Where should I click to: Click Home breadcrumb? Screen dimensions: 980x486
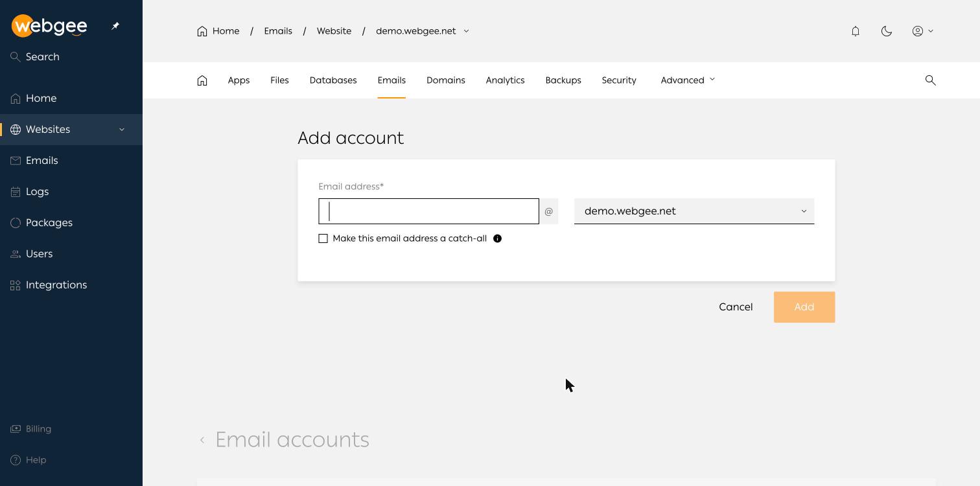(218, 31)
